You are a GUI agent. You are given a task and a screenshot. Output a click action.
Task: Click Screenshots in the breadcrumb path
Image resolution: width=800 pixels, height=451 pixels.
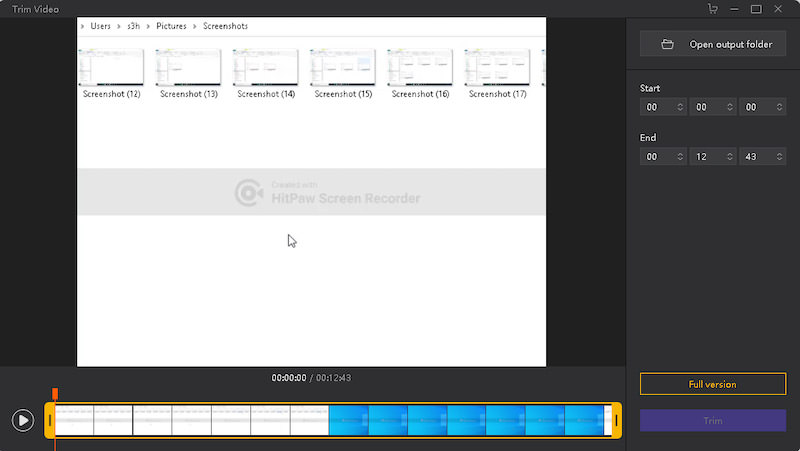[226, 26]
